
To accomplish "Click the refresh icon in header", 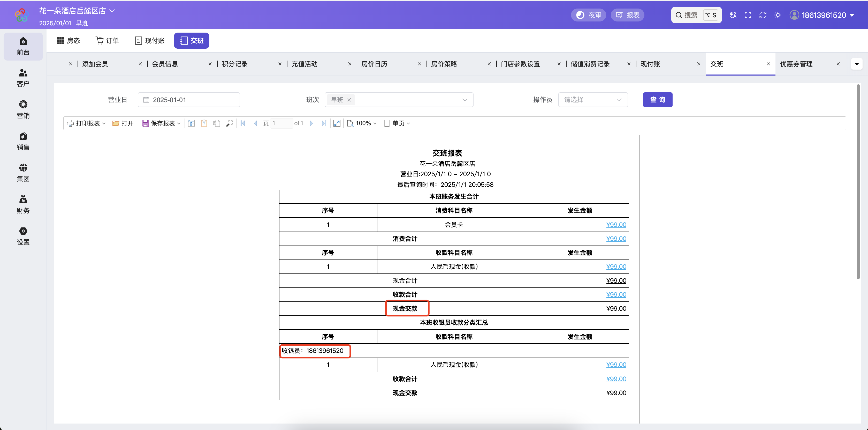I will [x=763, y=15].
